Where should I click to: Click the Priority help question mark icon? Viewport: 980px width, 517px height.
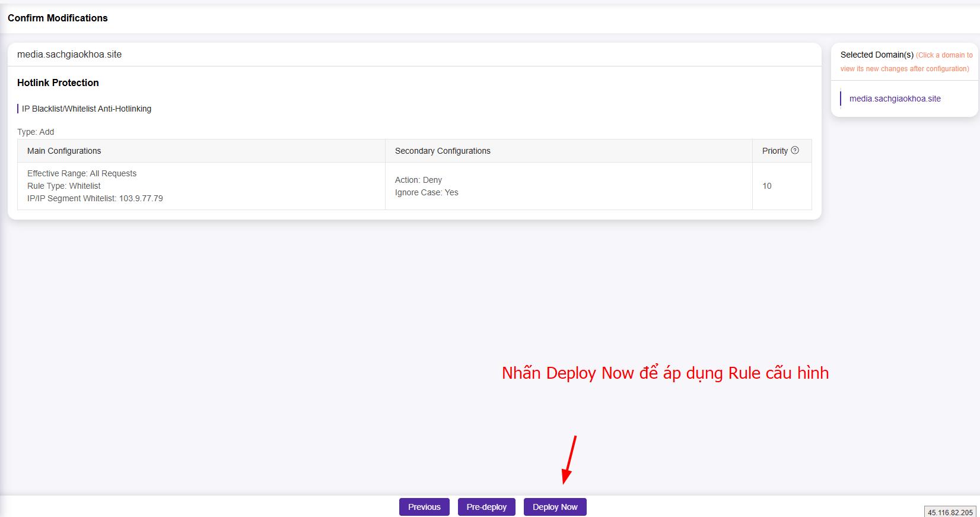pyautogui.click(x=795, y=151)
